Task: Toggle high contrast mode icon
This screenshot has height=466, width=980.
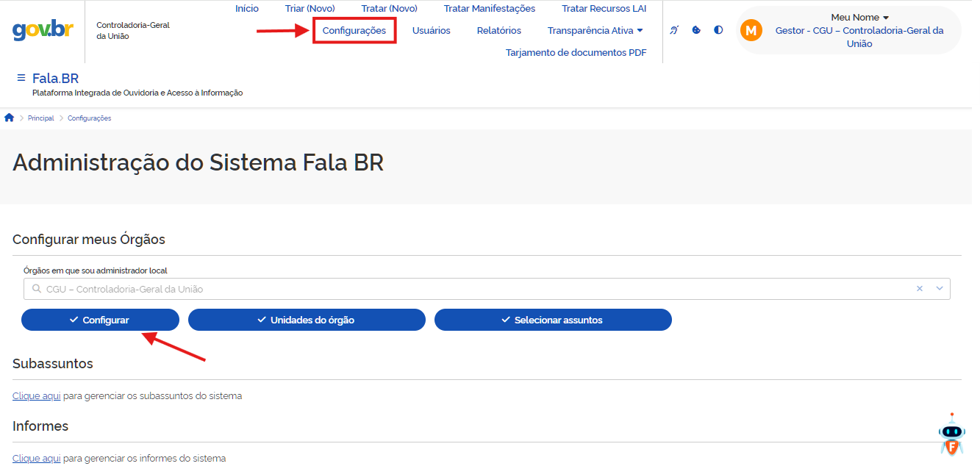Action: 718,30
